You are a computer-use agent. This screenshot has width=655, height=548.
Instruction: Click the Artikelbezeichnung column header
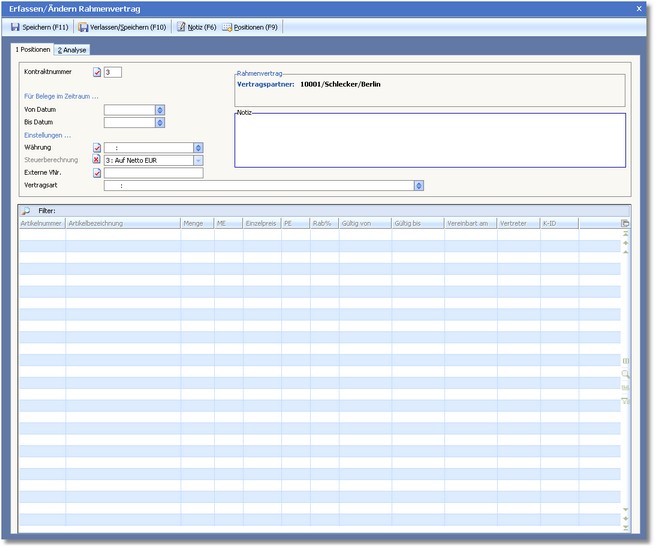click(122, 223)
